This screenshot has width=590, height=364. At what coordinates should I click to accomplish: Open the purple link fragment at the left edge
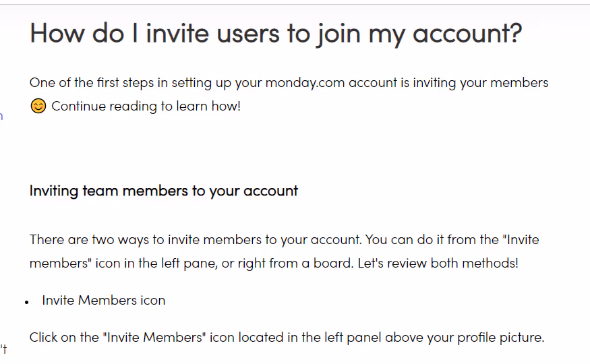(1, 117)
